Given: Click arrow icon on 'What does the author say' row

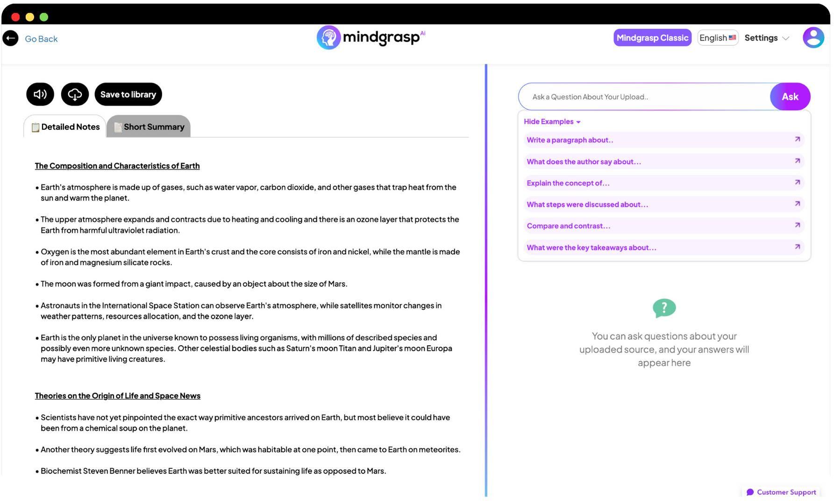Looking at the screenshot, I should pos(798,161).
